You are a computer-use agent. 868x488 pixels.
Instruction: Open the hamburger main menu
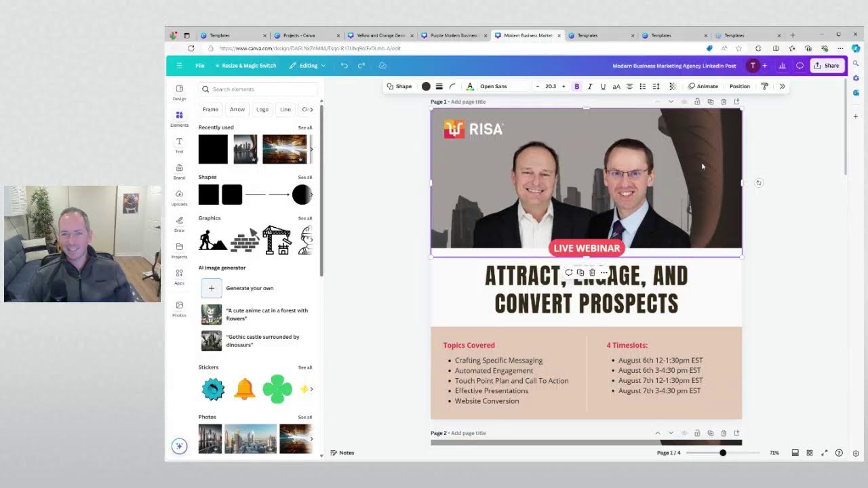click(x=179, y=66)
